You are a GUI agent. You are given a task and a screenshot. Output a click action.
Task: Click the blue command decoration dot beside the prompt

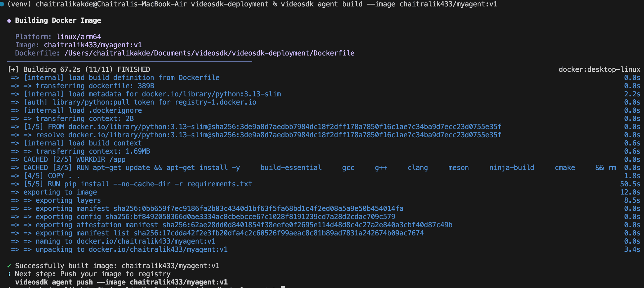tap(2, 4)
